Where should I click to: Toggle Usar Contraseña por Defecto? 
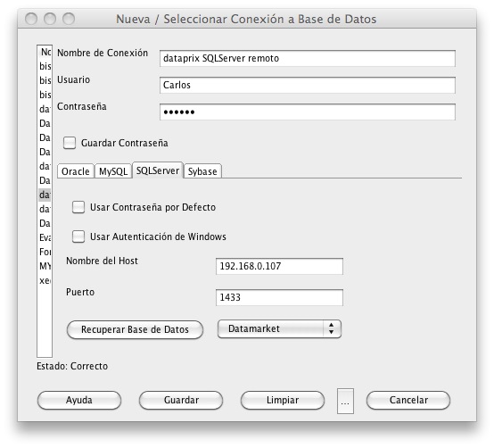pyautogui.click(x=78, y=207)
